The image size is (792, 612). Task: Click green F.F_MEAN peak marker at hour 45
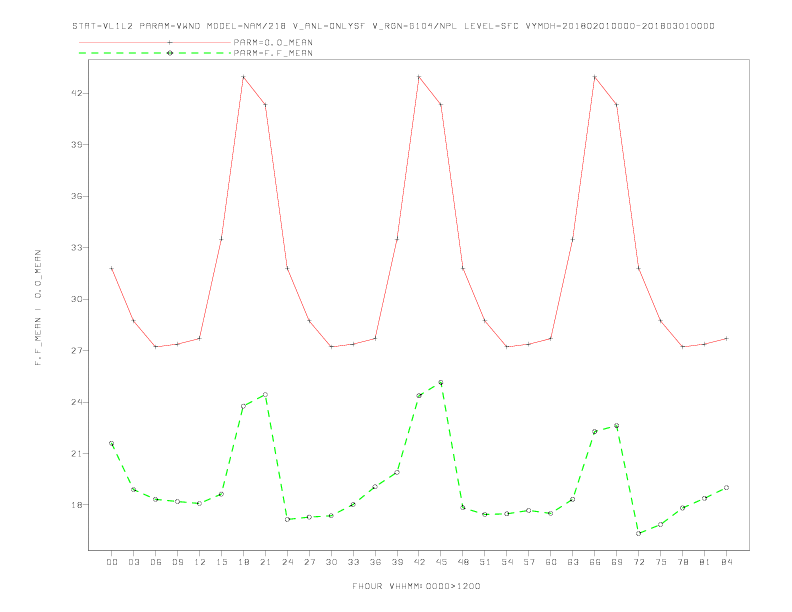point(441,383)
